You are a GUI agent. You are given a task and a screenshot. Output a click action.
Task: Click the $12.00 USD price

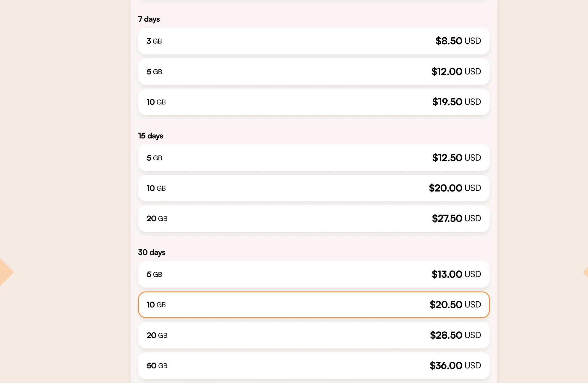[456, 72]
